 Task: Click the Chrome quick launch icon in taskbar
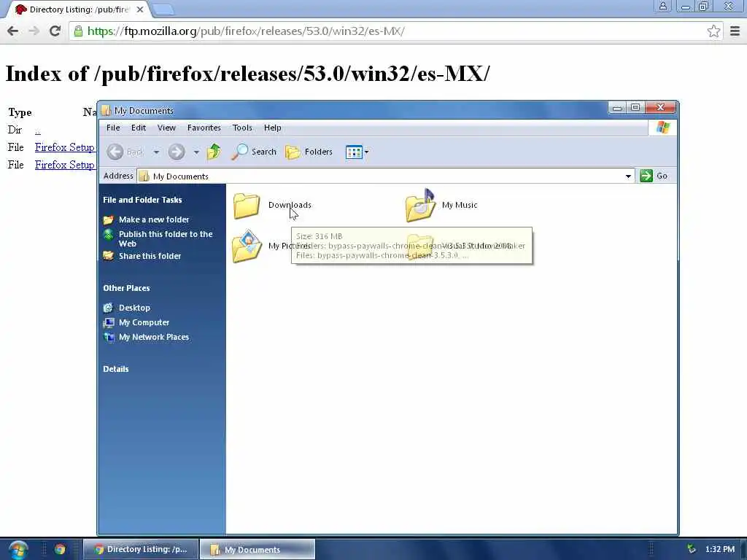pyautogui.click(x=60, y=550)
